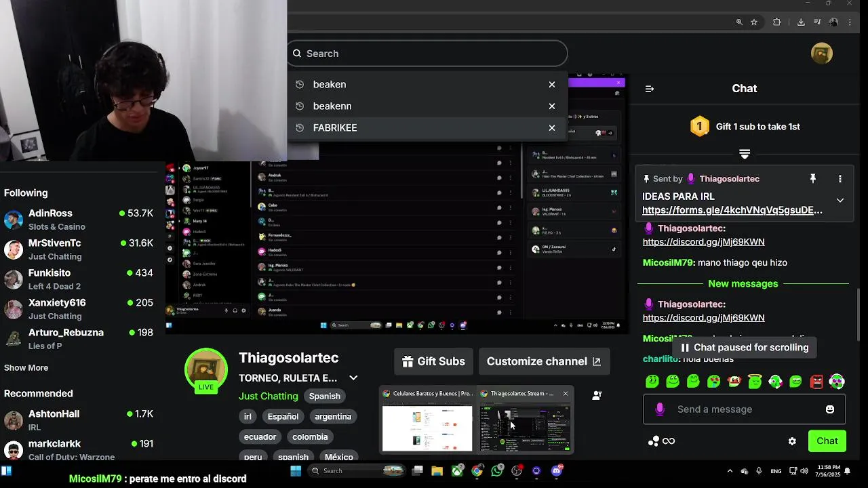Open the discord.gg link below New messages
The width and height of the screenshot is (868, 488).
point(703,318)
